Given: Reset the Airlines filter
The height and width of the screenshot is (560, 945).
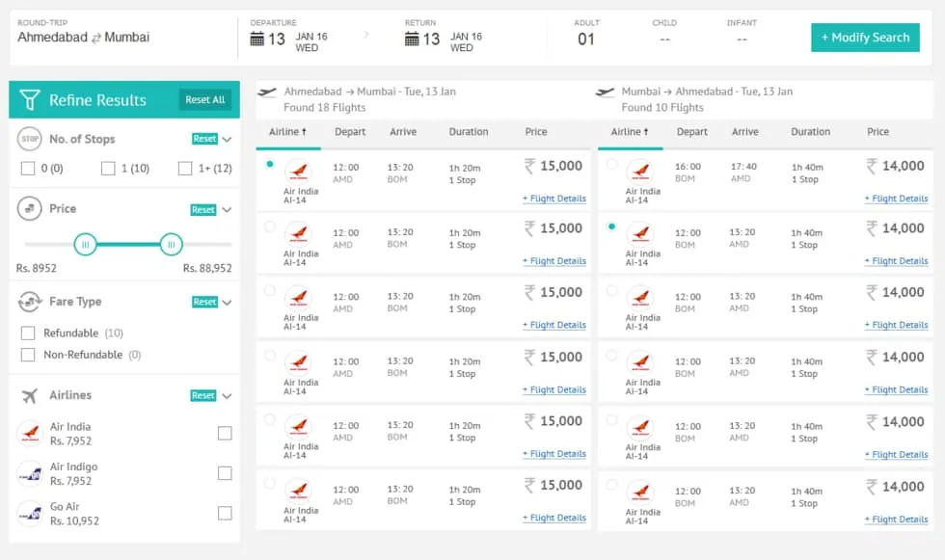Looking at the screenshot, I should 203,395.
